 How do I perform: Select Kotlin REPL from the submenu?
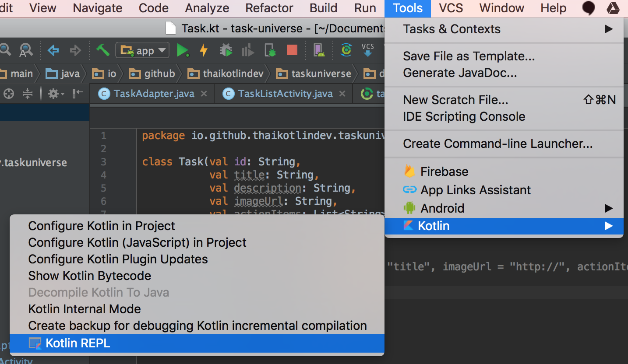(x=78, y=343)
